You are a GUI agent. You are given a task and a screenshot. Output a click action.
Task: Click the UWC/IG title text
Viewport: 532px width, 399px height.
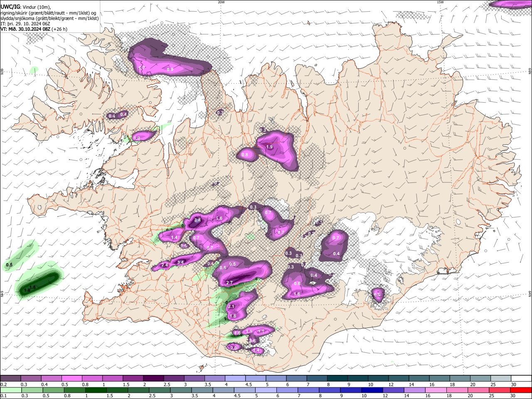pos(10,7)
